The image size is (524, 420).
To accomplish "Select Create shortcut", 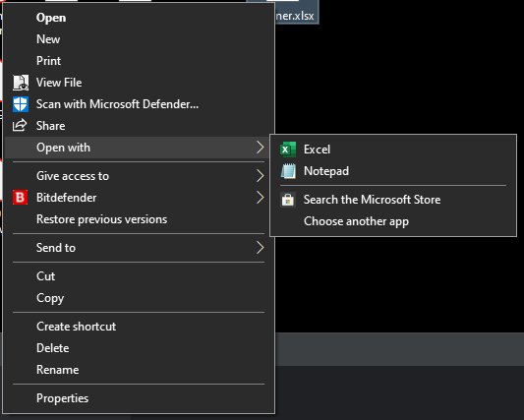I will [139, 327].
